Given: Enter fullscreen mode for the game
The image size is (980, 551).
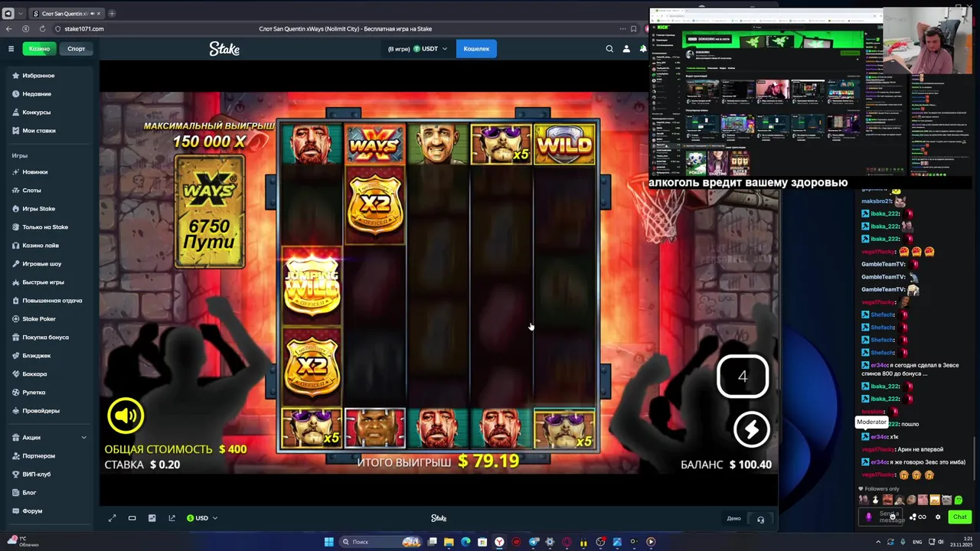Looking at the screenshot, I should coord(112,518).
